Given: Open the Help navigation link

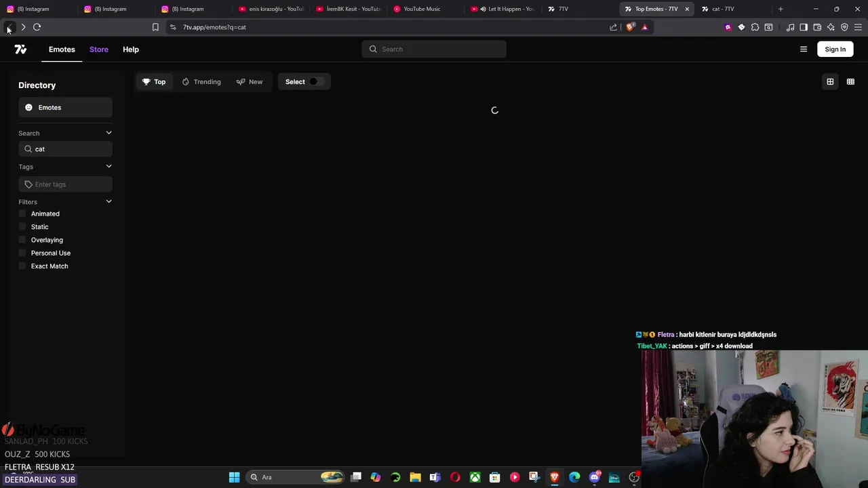Looking at the screenshot, I should tap(130, 49).
